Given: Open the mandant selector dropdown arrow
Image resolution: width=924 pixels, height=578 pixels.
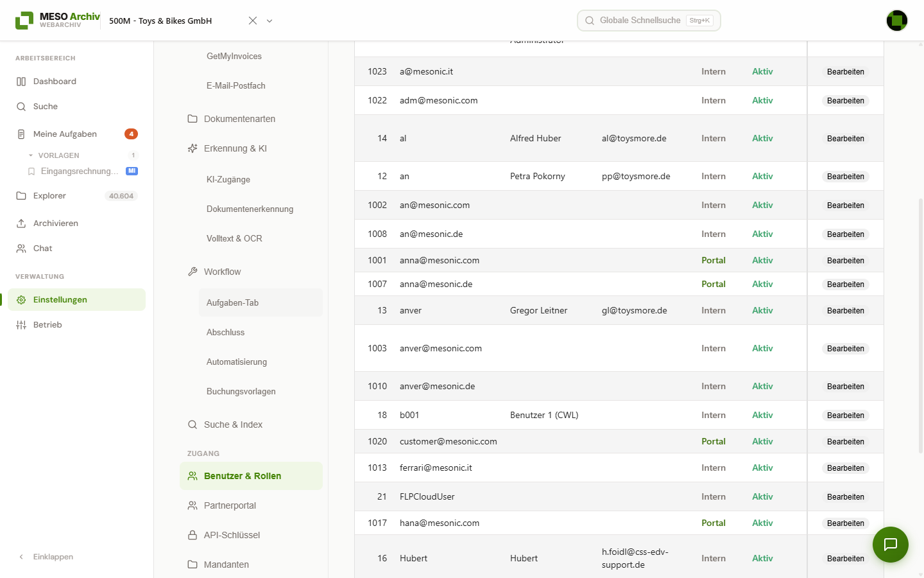Looking at the screenshot, I should (269, 21).
